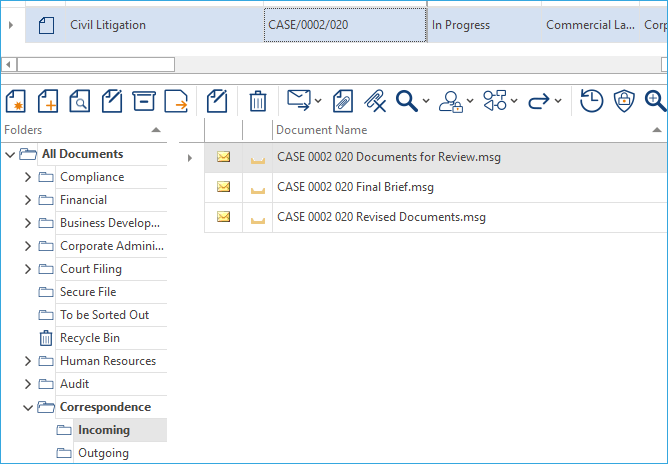Click the remove attachment paperclip X icon

click(x=375, y=101)
